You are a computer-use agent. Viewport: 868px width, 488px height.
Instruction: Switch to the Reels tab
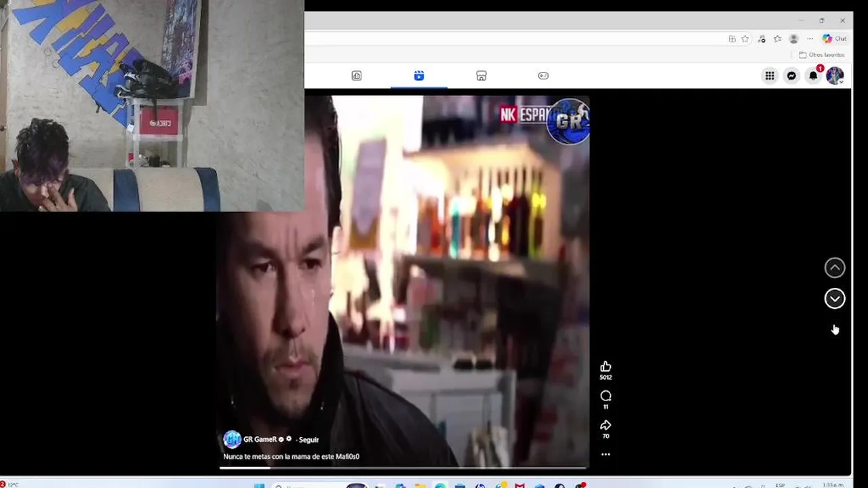tap(419, 76)
